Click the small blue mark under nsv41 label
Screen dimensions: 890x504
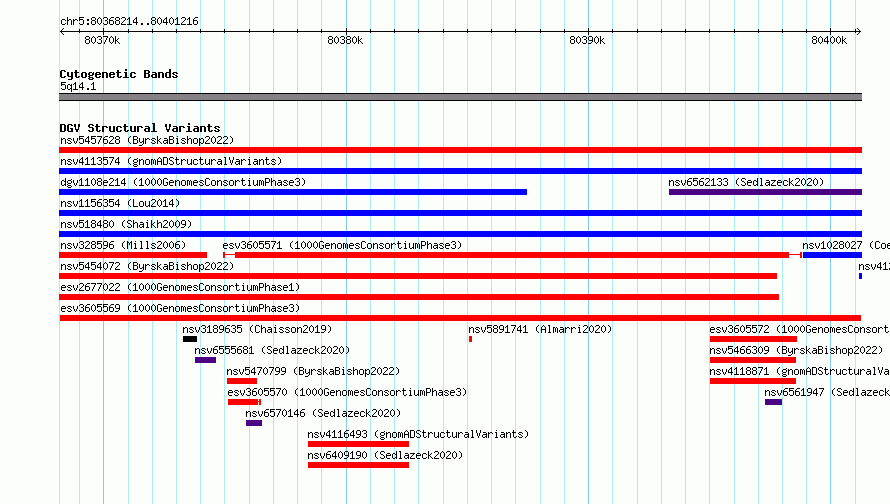pyautogui.click(x=860, y=276)
